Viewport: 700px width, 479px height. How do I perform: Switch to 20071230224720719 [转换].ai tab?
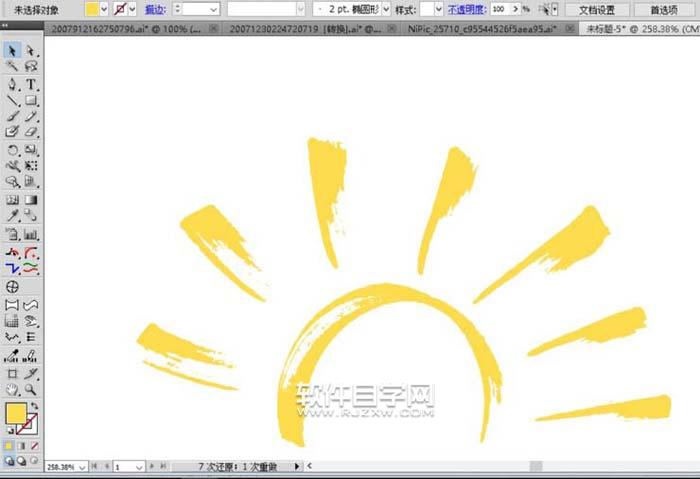(310, 29)
